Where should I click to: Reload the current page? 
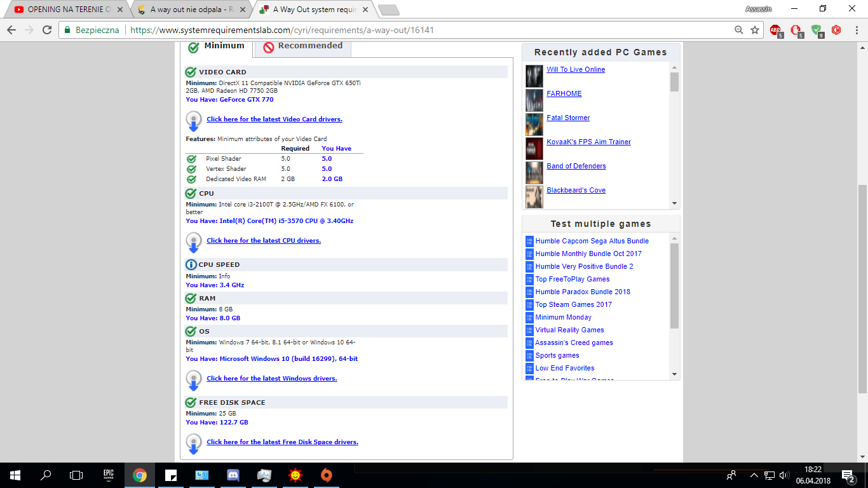click(47, 30)
